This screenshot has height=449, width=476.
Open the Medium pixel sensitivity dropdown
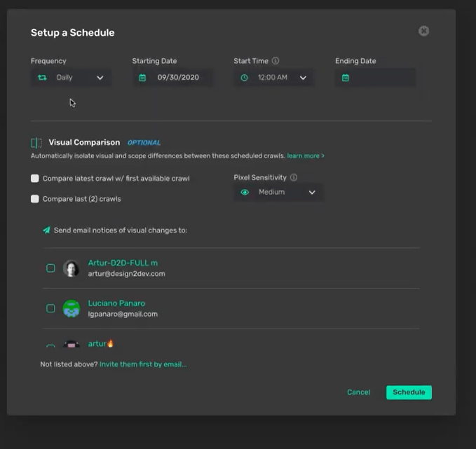278,193
